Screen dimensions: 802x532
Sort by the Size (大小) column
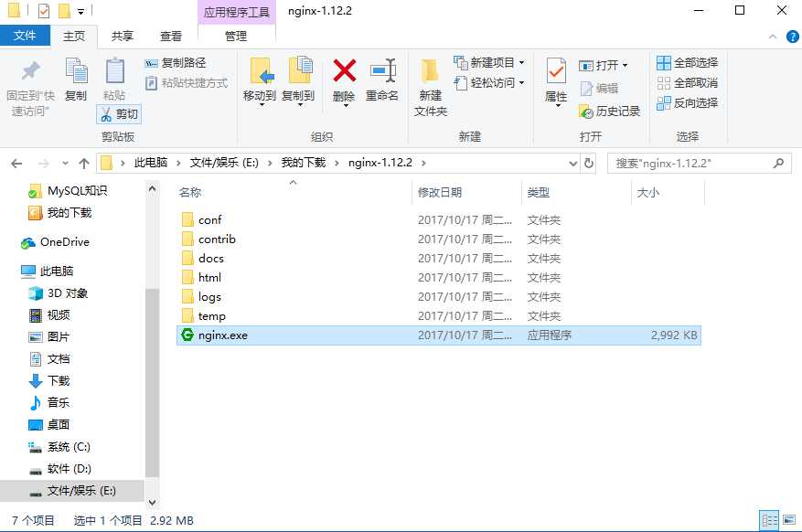(648, 193)
